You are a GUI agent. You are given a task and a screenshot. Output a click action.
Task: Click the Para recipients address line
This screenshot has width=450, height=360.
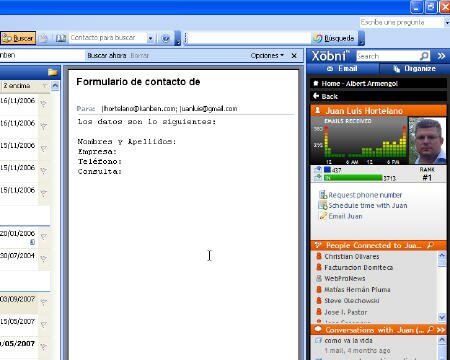[x=169, y=109]
